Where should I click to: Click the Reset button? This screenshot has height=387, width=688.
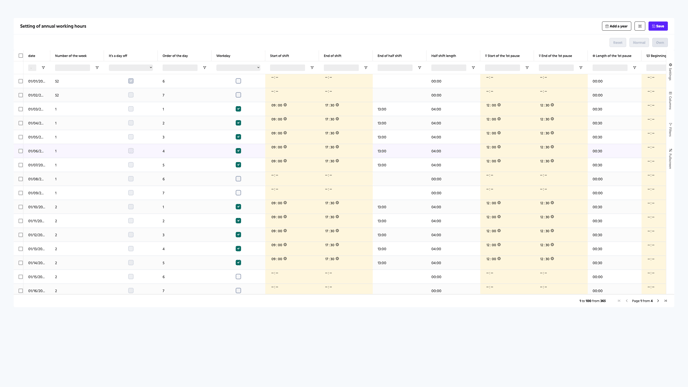pos(617,43)
